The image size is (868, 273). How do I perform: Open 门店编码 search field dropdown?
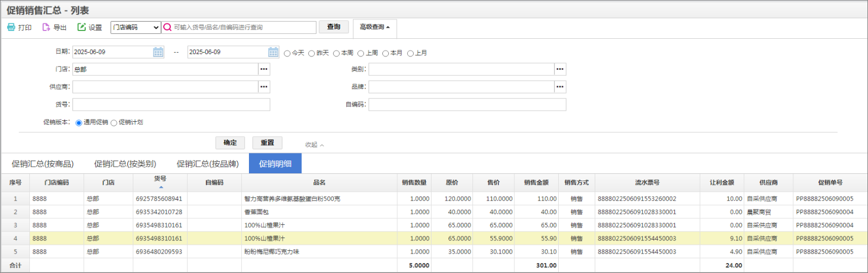(136, 27)
